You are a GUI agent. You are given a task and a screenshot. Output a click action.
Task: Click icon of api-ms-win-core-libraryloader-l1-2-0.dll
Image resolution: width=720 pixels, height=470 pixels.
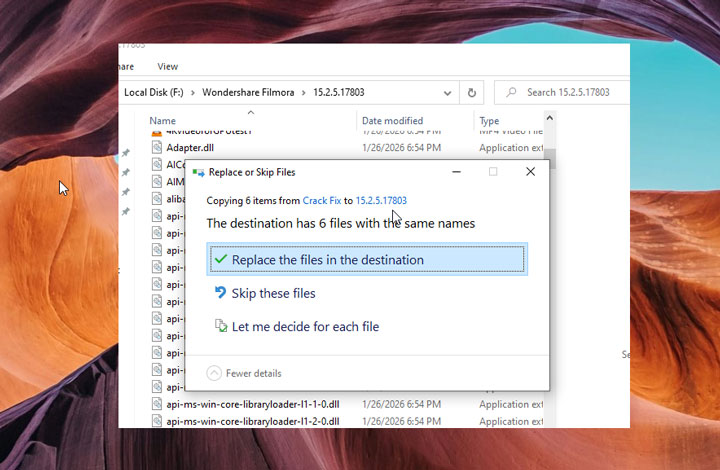pos(157,421)
